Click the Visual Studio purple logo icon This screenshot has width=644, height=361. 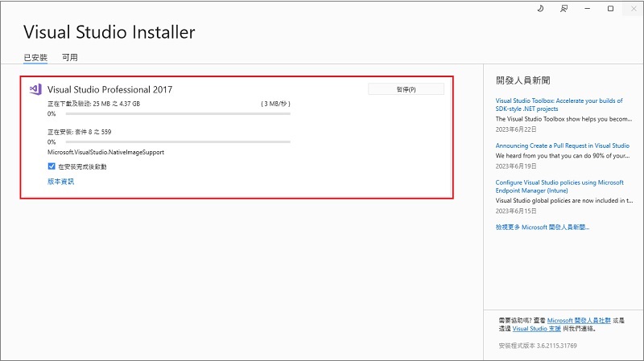pos(35,90)
